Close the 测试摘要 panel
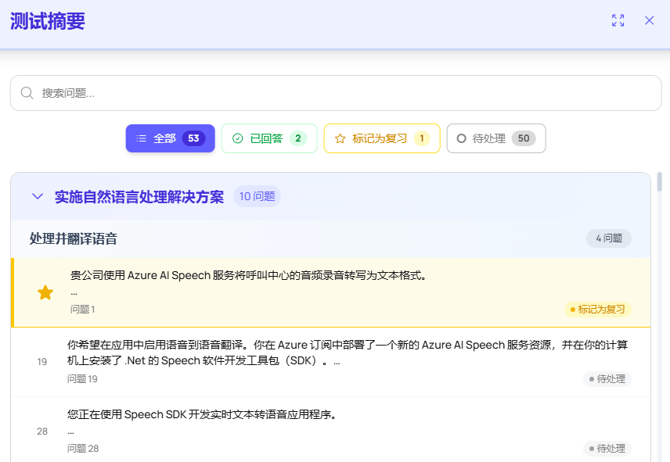Image resolution: width=670 pixels, height=462 pixels. pos(649,20)
